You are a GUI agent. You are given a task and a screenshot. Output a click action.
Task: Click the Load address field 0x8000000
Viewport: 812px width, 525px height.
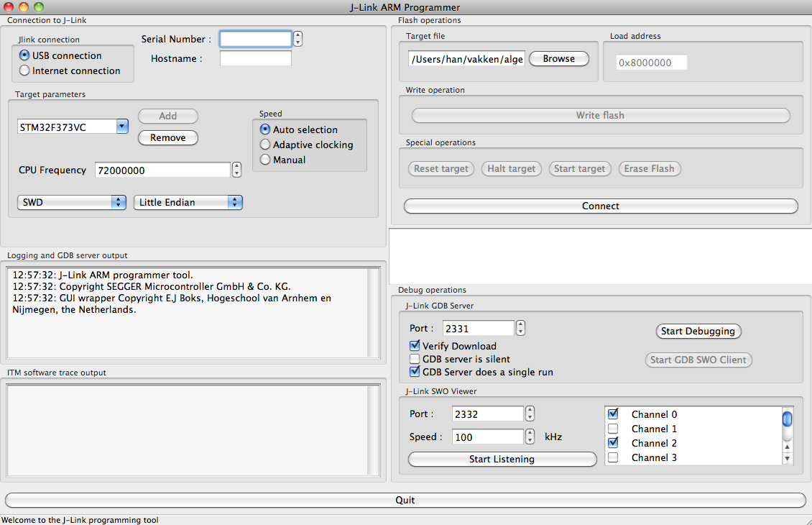652,62
